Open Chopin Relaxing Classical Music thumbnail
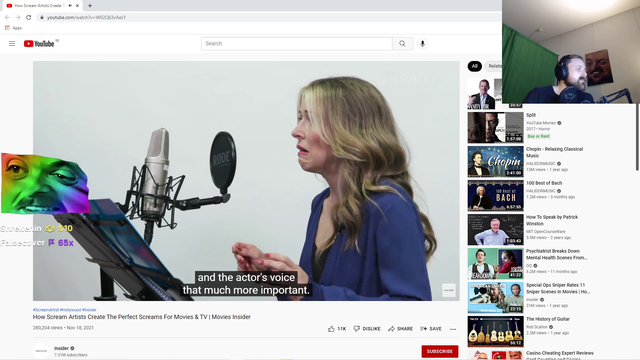The height and width of the screenshot is (360, 640). click(496, 162)
